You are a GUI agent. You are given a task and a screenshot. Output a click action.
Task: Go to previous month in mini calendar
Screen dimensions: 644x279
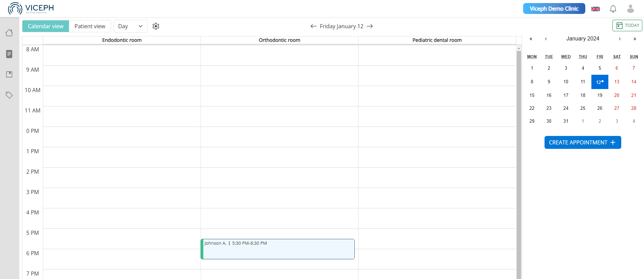pyautogui.click(x=546, y=39)
